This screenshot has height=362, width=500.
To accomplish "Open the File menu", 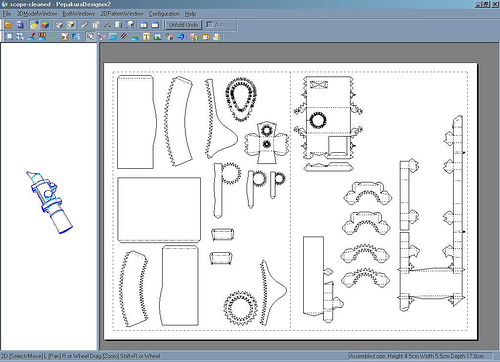I will pos(7,14).
